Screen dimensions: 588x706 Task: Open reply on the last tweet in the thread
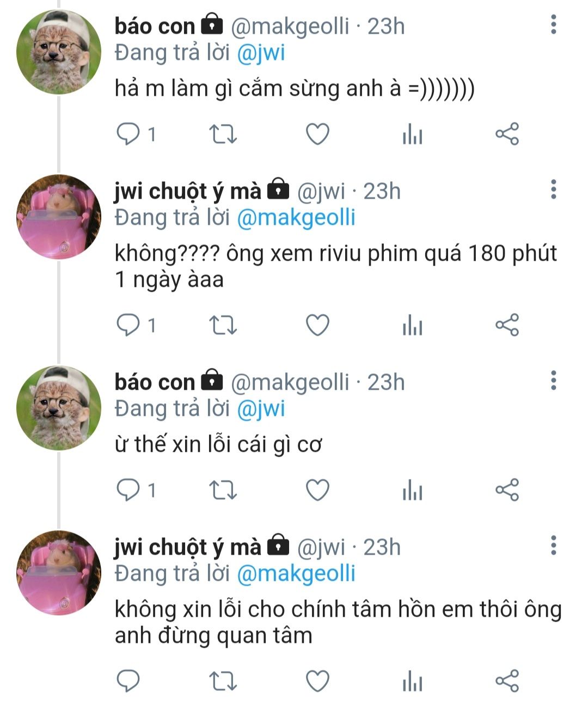tap(128, 681)
